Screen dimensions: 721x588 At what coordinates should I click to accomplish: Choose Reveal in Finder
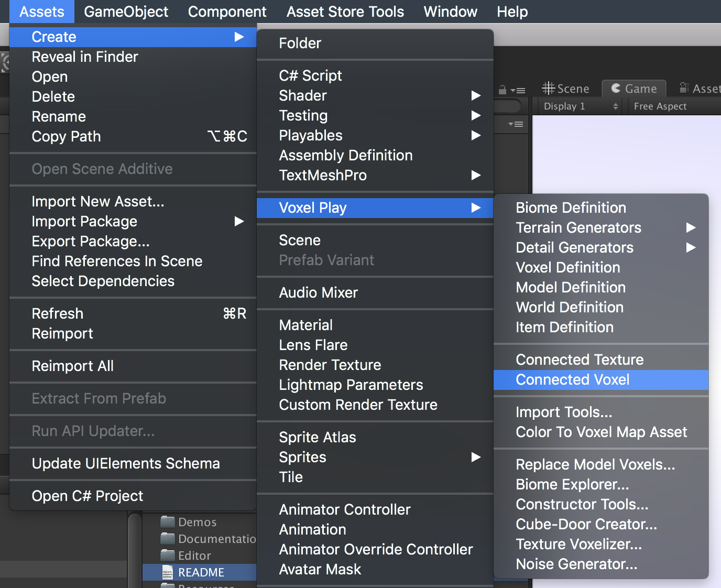(x=133, y=57)
